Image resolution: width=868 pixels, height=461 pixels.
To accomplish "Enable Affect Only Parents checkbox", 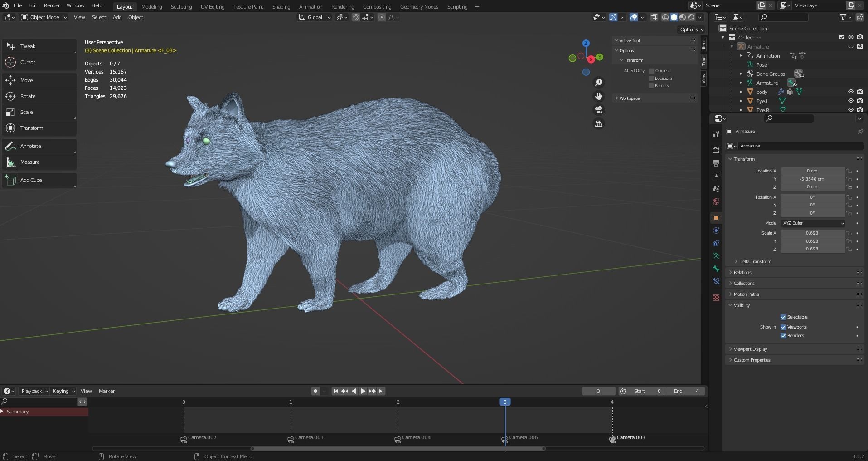I will point(652,86).
